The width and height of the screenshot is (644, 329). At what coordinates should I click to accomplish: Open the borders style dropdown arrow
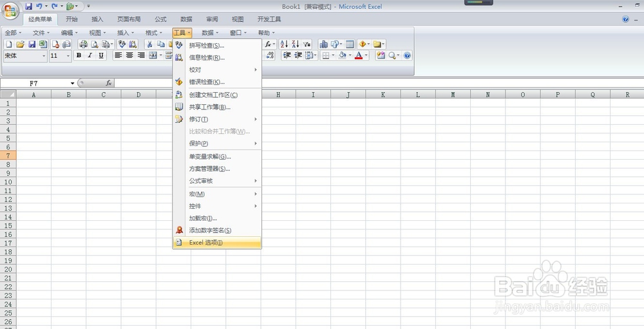(x=333, y=55)
